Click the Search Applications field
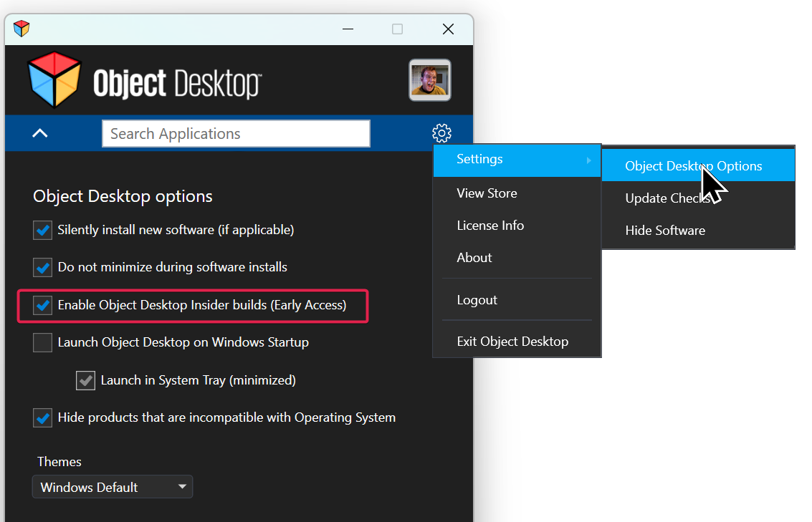The height and width of the screenshot is (522, 812). tap(236, 134)
